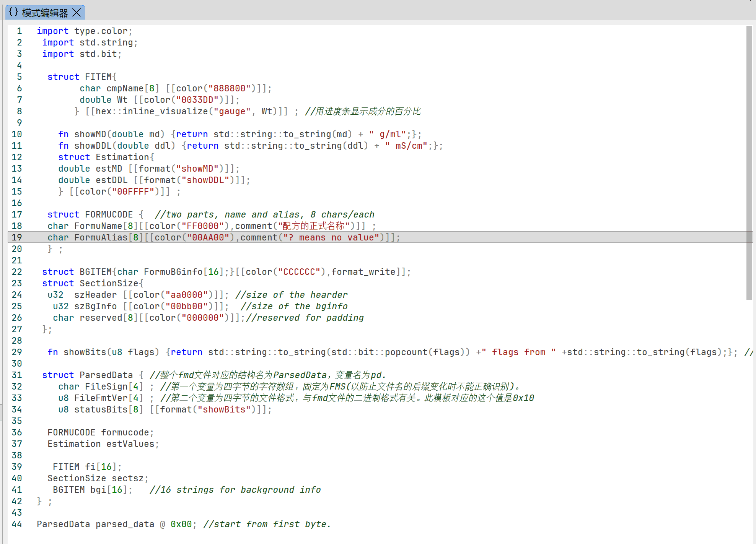Click line number 19 in the gutter

click(17, 237)
